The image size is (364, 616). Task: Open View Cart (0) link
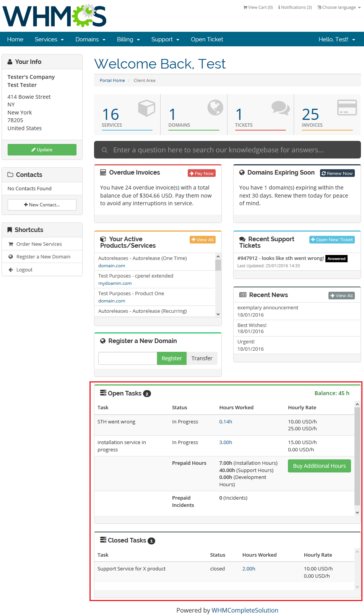258,7
